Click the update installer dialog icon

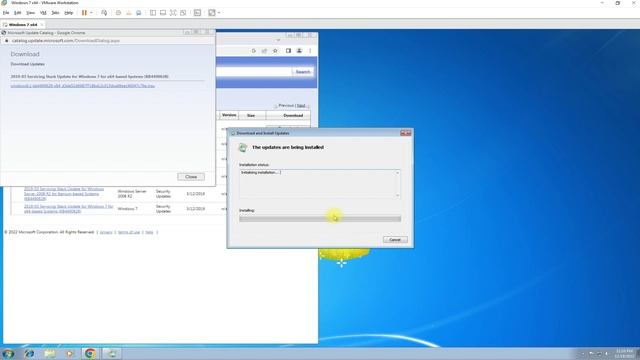click(243, 147)
